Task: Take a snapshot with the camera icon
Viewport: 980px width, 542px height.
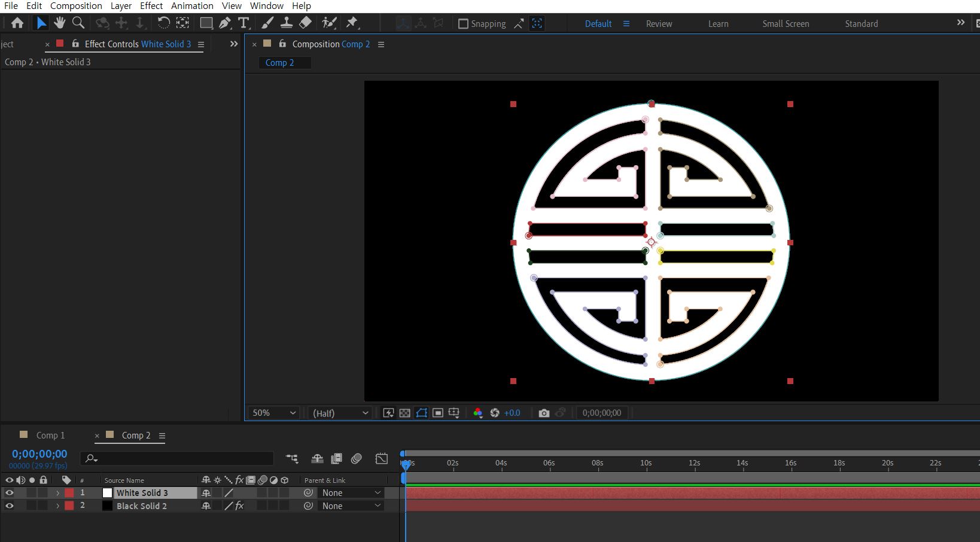Action: 543,413
